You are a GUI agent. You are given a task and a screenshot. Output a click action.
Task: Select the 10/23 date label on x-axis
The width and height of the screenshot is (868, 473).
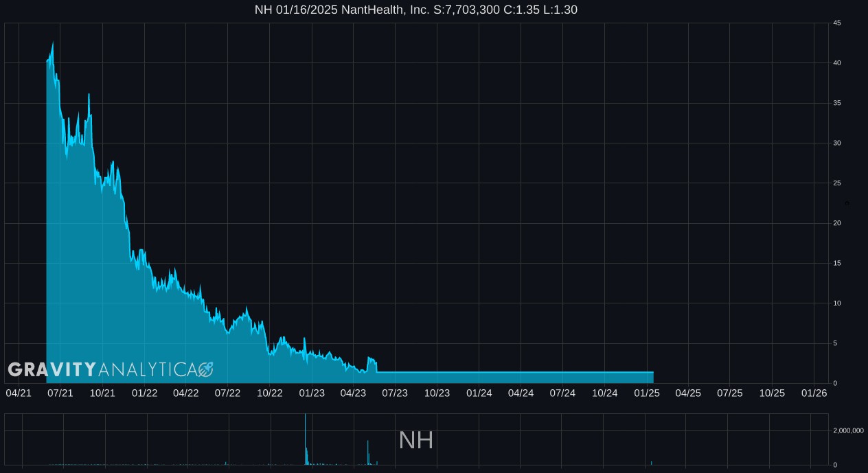tap(437, 393)
